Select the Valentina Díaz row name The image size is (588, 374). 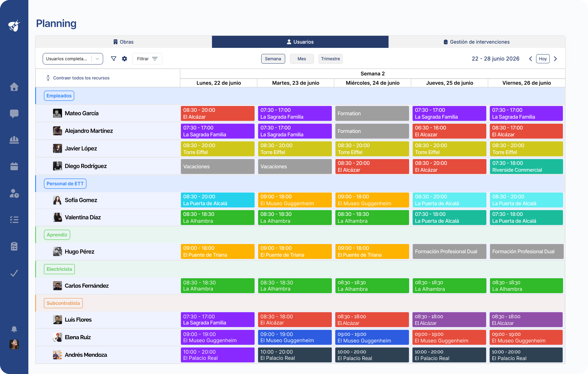tap(83, 217)
